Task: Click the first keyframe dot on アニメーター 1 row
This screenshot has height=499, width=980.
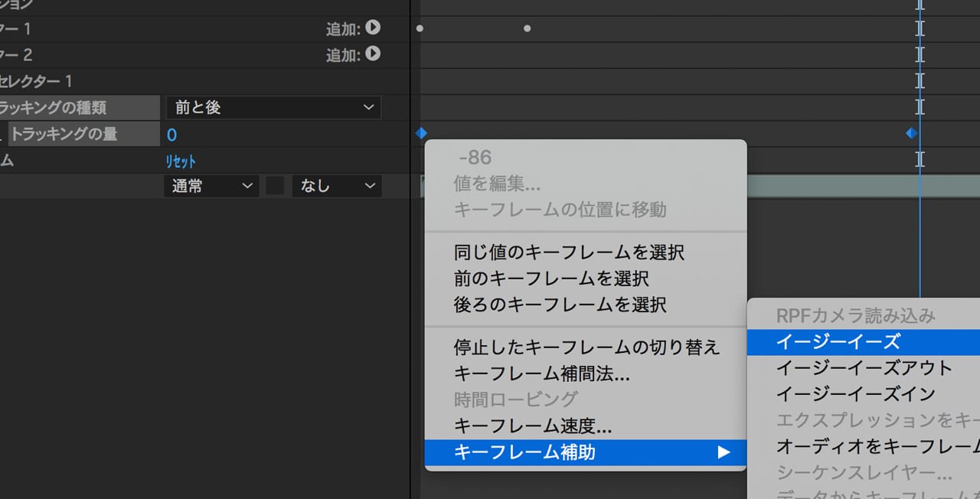Action: coord(420,29)
